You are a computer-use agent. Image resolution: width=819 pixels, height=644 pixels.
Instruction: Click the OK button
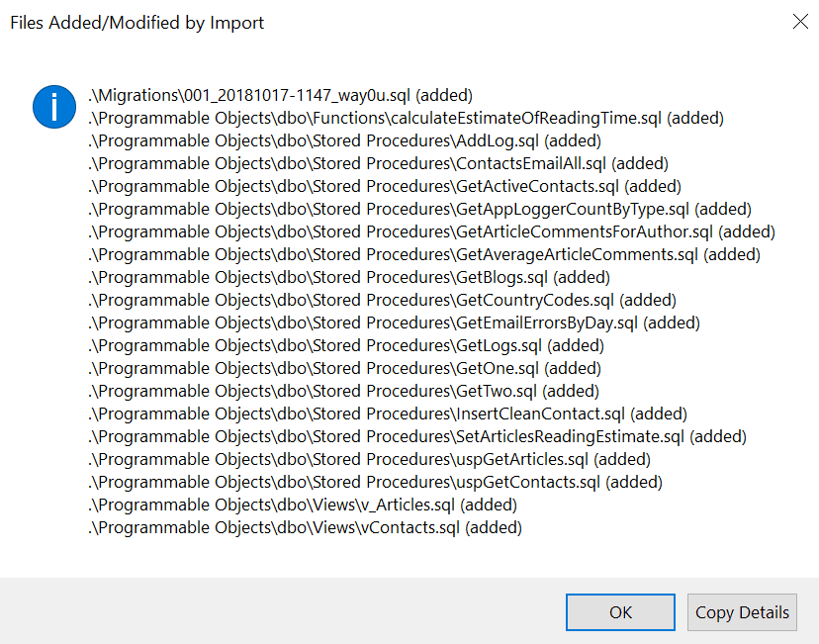click(620, 612)
